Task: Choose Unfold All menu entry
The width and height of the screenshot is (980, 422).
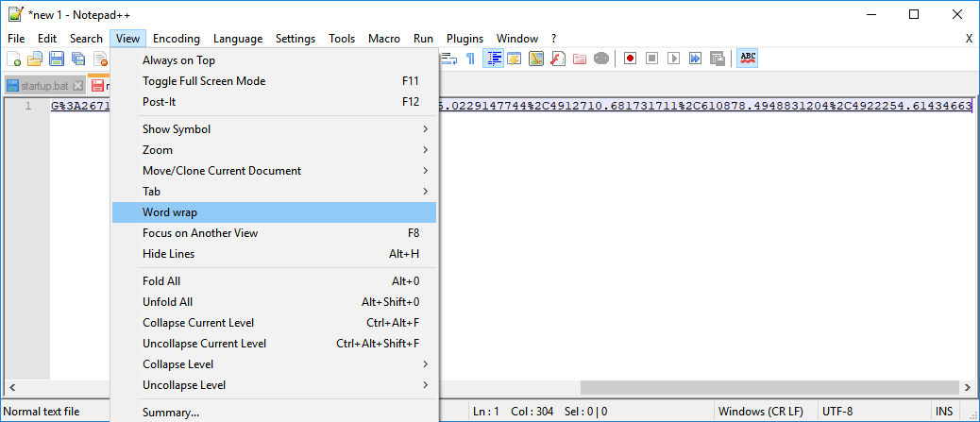Action: click(x=275, y=302)
